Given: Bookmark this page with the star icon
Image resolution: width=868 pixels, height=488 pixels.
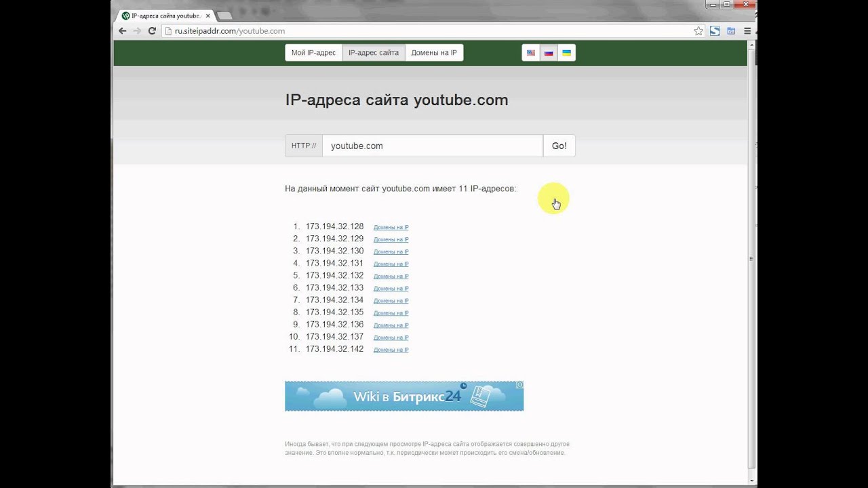Looking at the screenshot, I should coord(698,31).
